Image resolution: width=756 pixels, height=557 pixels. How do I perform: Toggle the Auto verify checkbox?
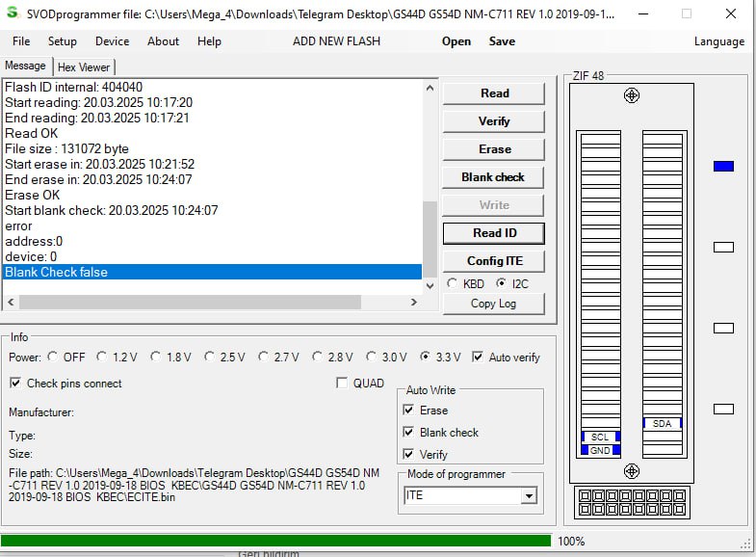[x=479, y=358]
